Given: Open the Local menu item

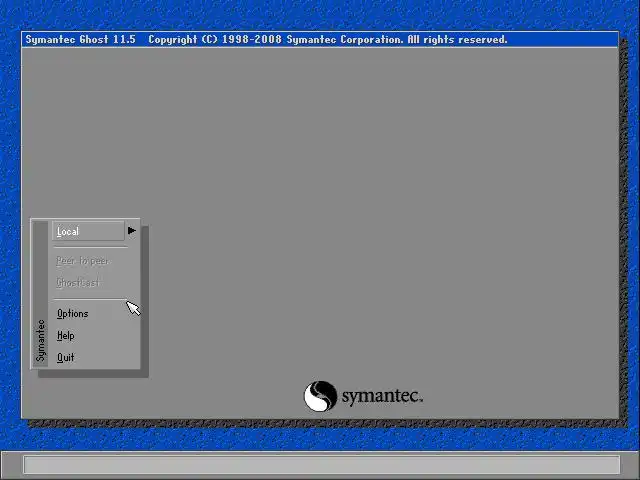Looking at the screenshot, I should (x=89, y=231).
